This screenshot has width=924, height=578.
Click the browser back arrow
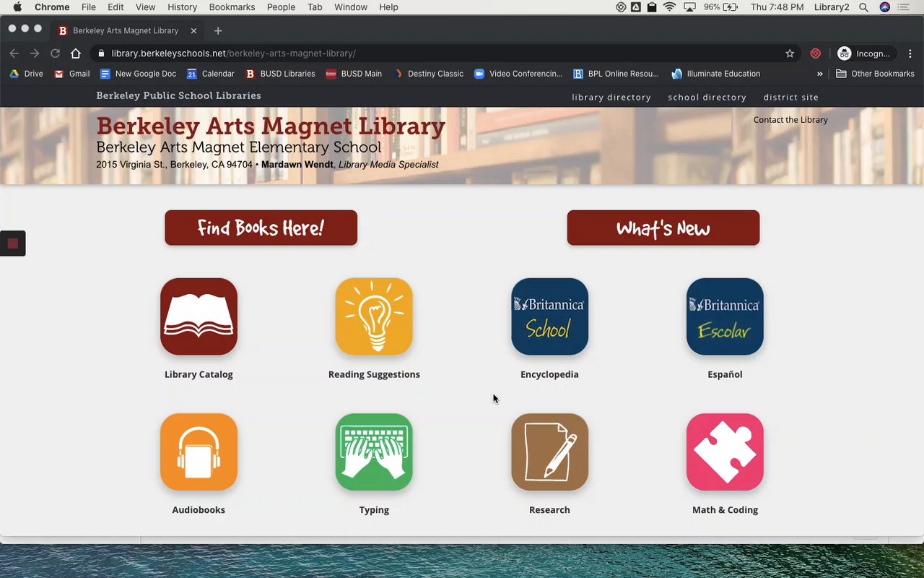[x=14, y=53]
